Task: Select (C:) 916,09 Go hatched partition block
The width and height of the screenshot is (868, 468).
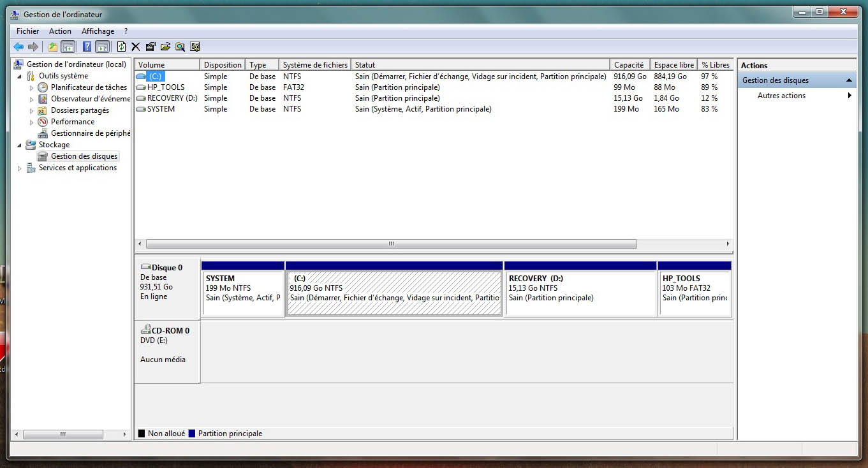Action: pyautogui.click(x=394, y=288)
